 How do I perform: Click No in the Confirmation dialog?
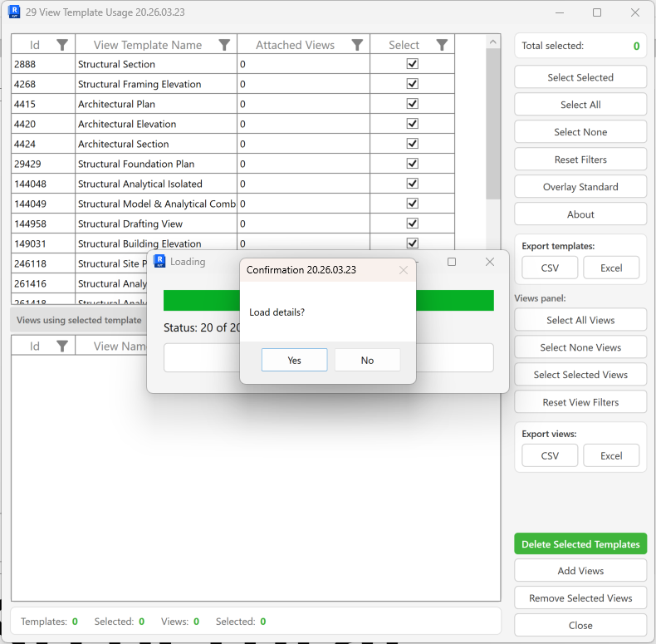coord(367,360)
